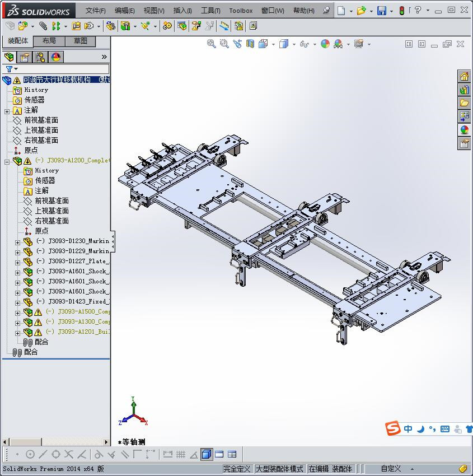Open the File Explorer folder icon in the task pane
This screenshot has height=476, width=473.
(464, 103)
